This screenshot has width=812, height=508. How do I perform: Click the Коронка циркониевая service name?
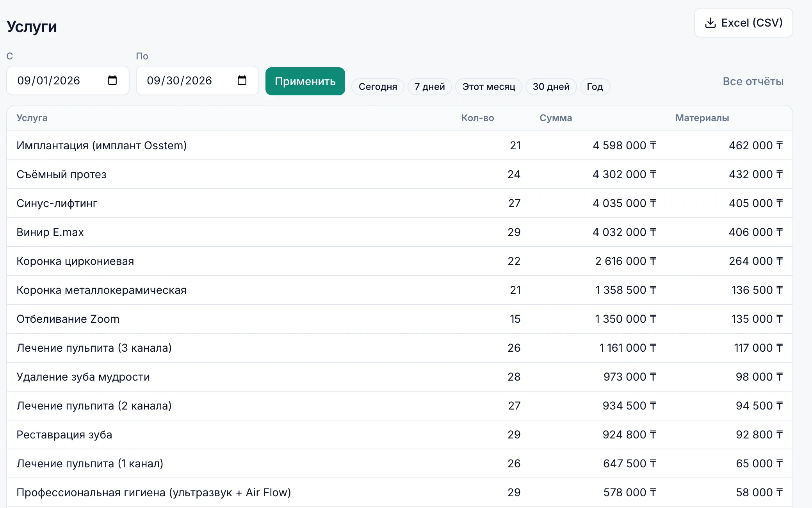75,261
